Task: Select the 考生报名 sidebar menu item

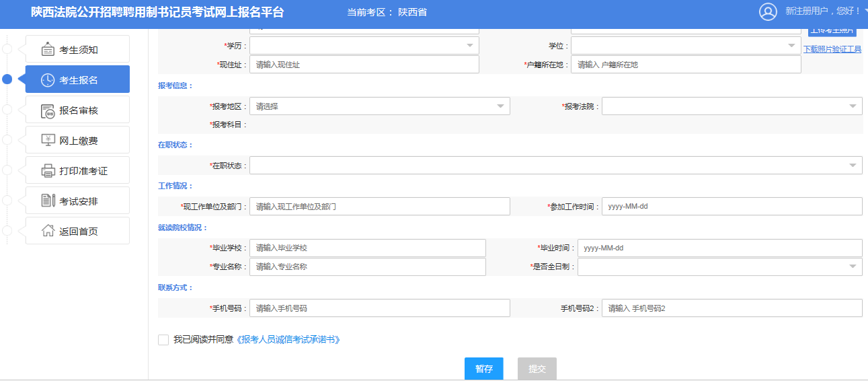Action: pos(77,79)
